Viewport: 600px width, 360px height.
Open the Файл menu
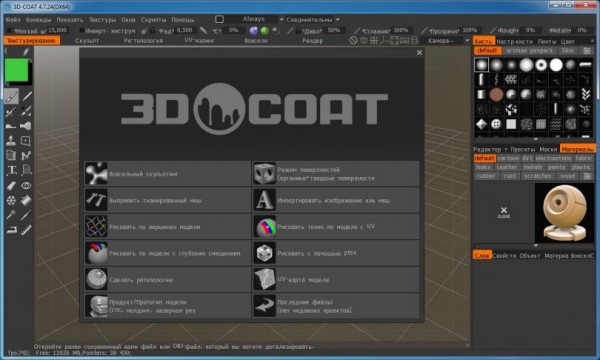tap(13, 20)
